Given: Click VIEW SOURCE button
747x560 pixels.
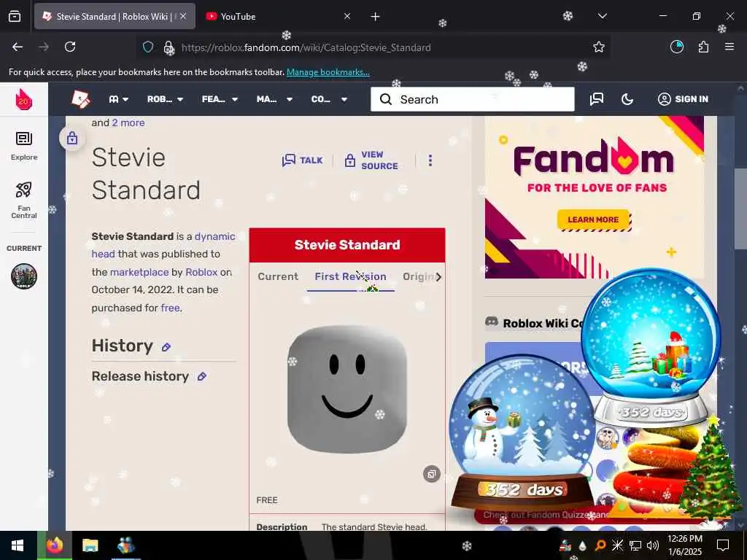Looking at the screenshot, I should 371,160.
